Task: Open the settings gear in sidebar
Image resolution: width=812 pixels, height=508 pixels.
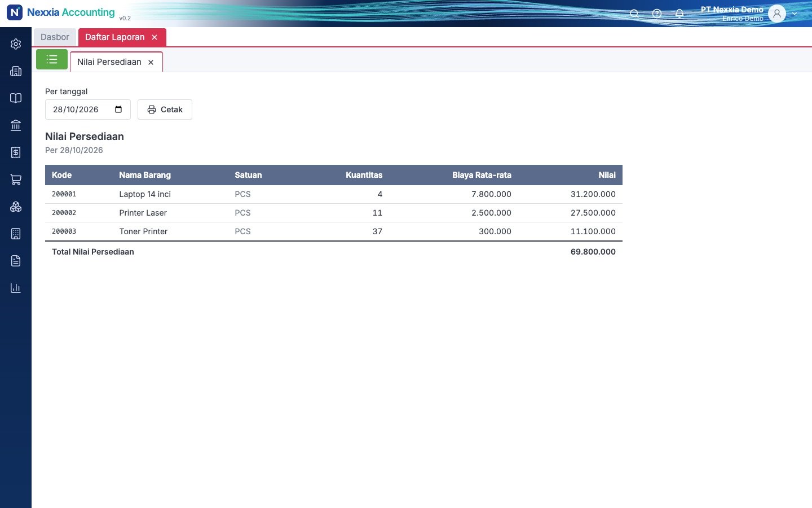Action: [16, 44]
